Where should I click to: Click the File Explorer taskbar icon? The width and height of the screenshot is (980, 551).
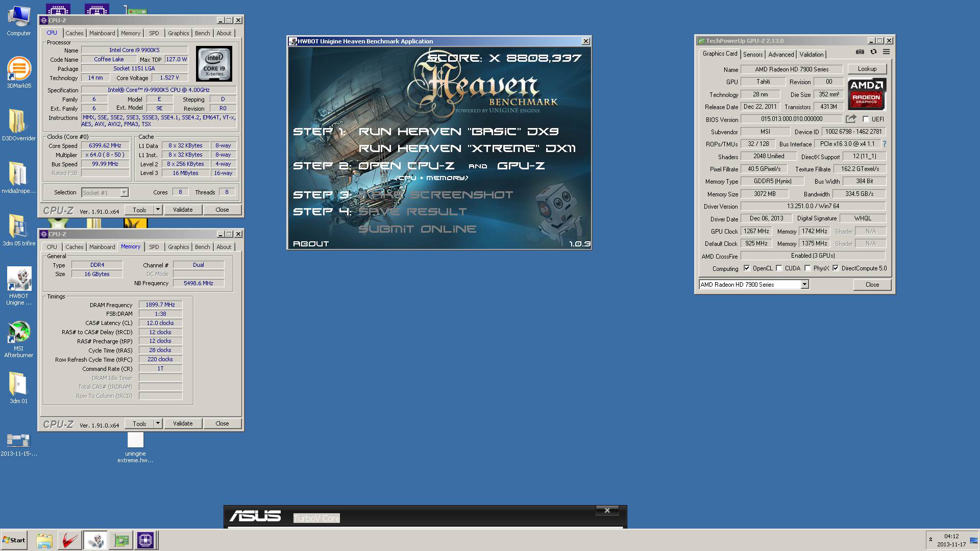pos(44,540)
